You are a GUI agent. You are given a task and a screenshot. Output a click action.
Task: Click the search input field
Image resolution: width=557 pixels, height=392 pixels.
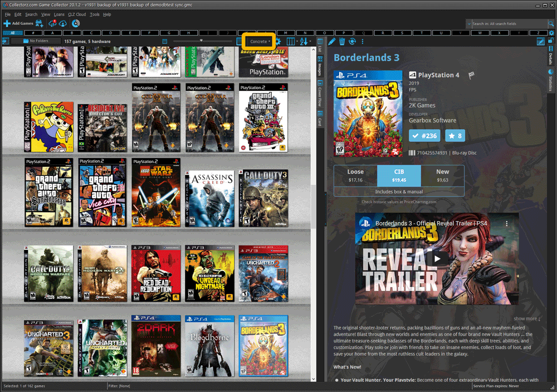click(510, 24)
